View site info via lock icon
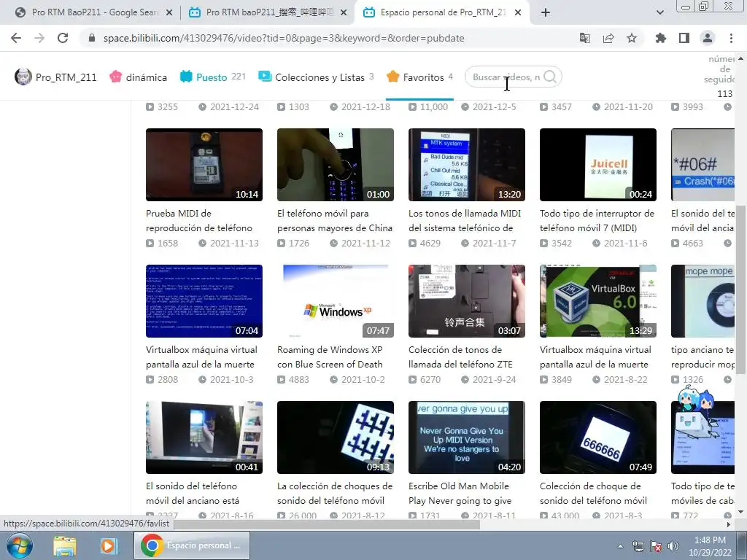747x560 pixels. pyautogui.click(x=92, y=38)
